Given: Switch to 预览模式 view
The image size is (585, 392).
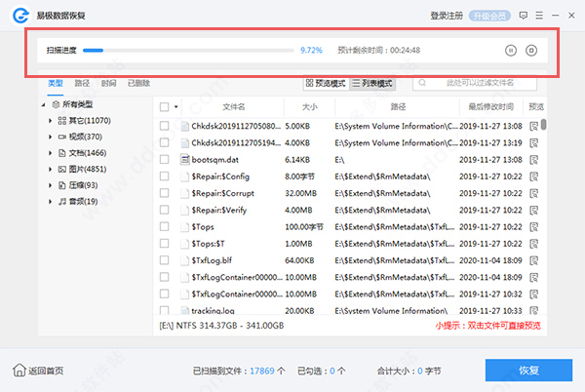Looking at the screenshot, I should (326, 83).
